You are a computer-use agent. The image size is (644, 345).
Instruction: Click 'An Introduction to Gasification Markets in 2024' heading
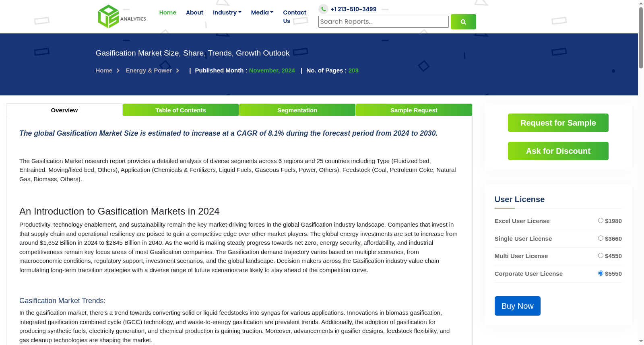(119, 211)
